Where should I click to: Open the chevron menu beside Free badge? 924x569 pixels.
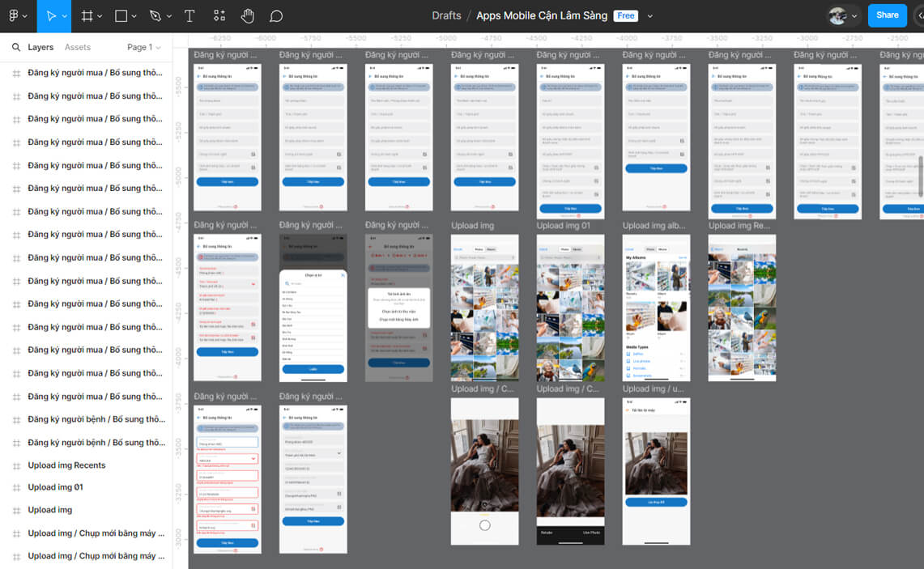(x=649, y=16)
